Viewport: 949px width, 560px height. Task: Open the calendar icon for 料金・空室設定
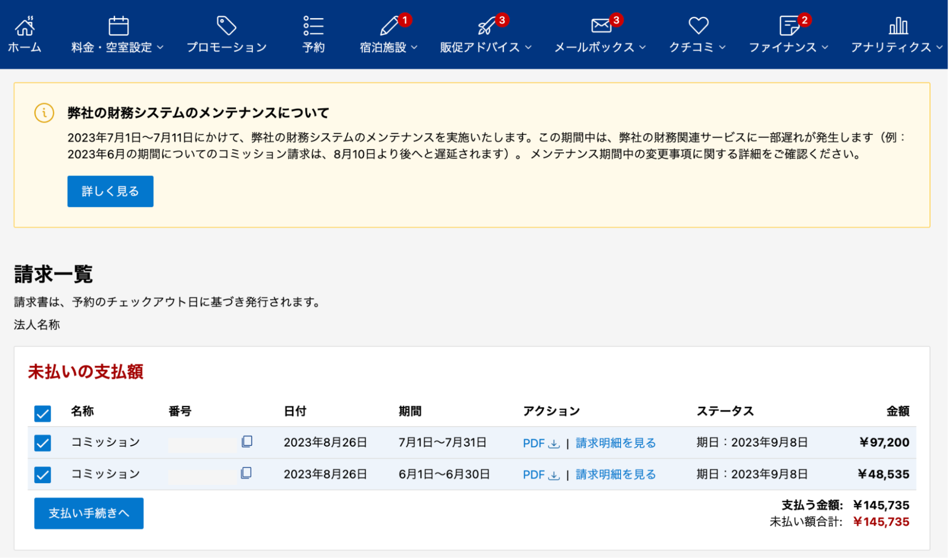pos(118,26)
